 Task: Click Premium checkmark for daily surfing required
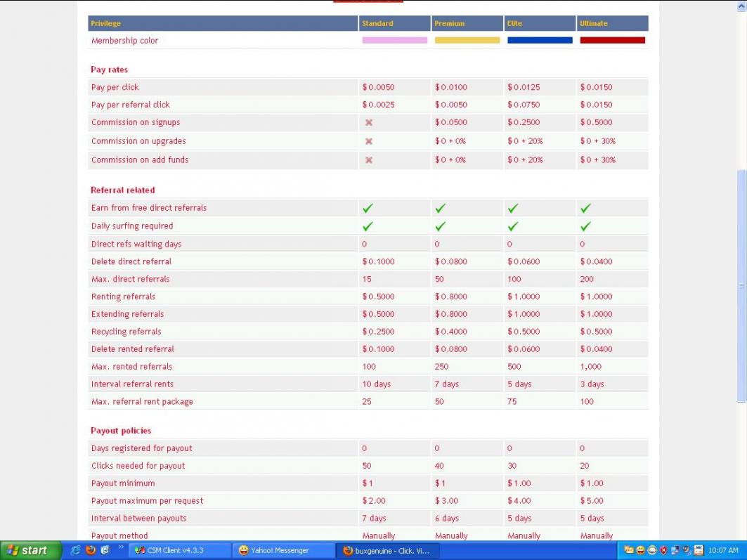coord(440,226)
